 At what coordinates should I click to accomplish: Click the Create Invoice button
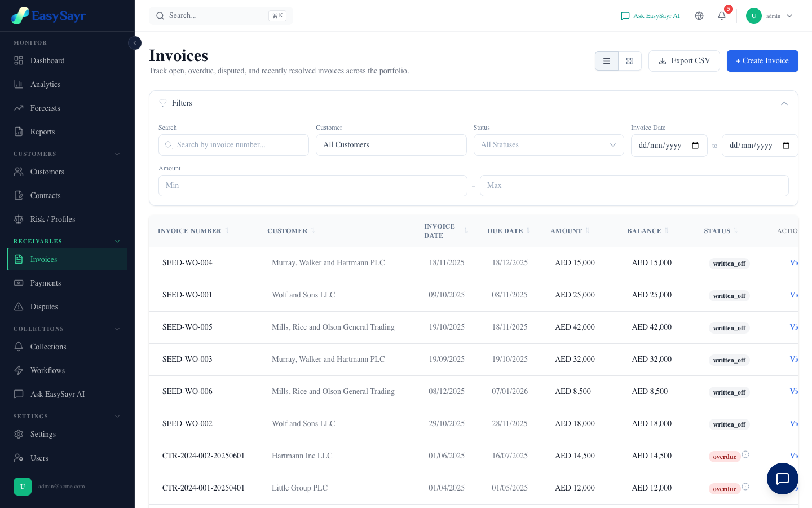tap(762, 61)
